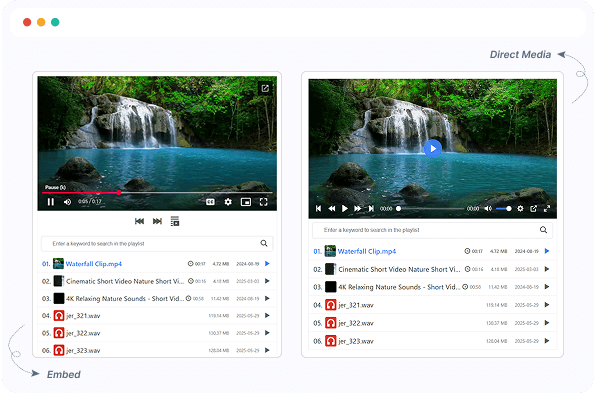Toggle closed captions in the Embed player
597x393 pixels.
point(210,202)
